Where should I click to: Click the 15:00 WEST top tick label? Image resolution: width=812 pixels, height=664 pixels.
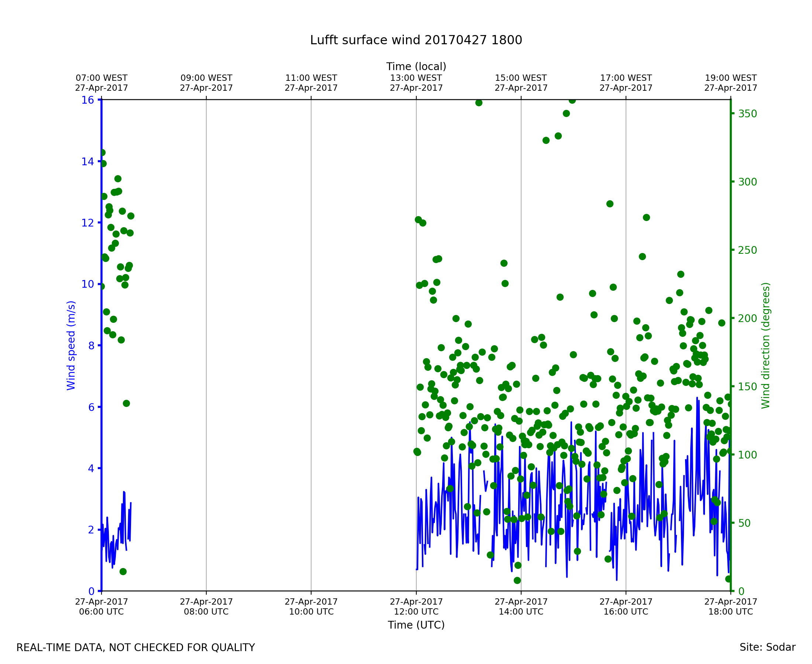[521, 83]
